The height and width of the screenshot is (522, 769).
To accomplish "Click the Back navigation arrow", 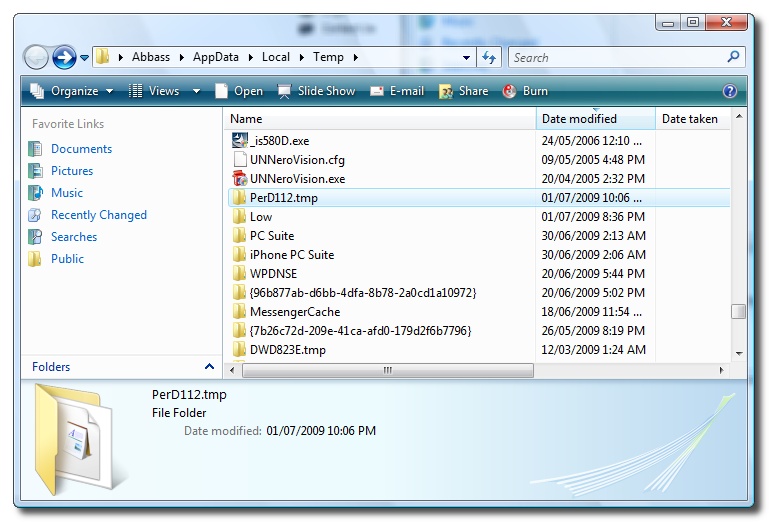I will 36,58.
